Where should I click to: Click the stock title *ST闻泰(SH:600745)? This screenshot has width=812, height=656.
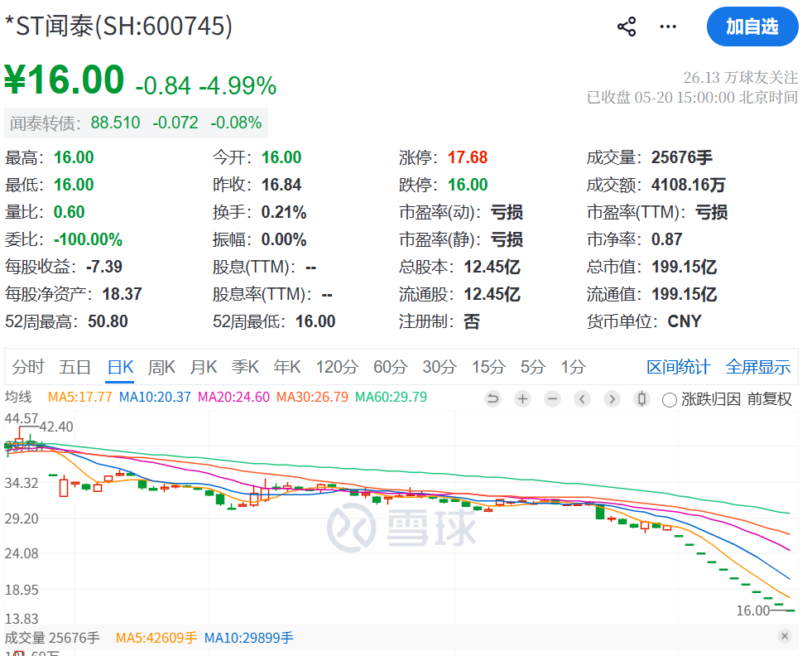tap(118, 26)
